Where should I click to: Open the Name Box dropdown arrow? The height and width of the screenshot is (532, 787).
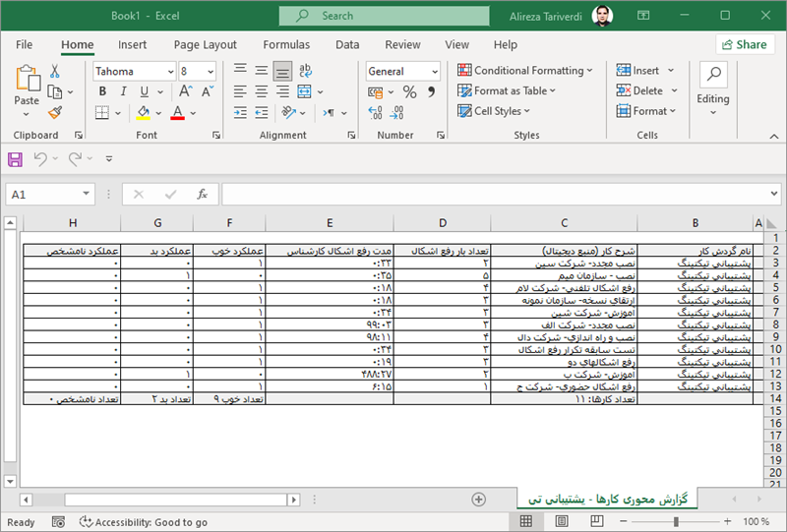(x=87, y=195)
